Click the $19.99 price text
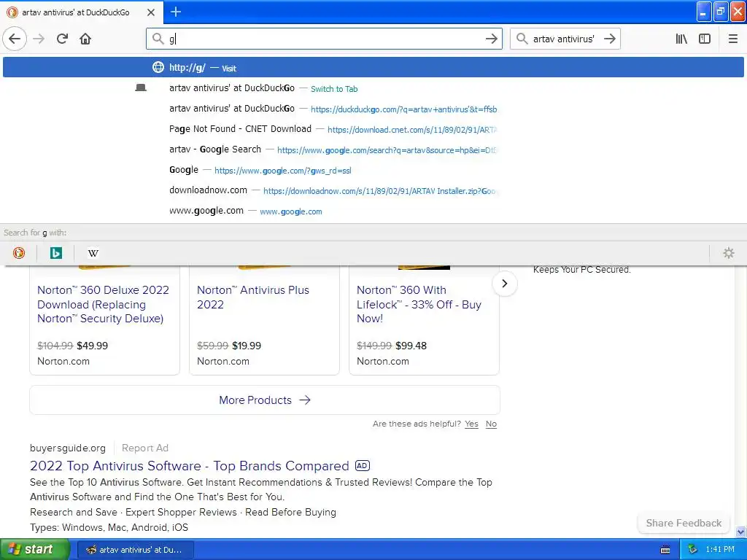 [x=247, y=346]
